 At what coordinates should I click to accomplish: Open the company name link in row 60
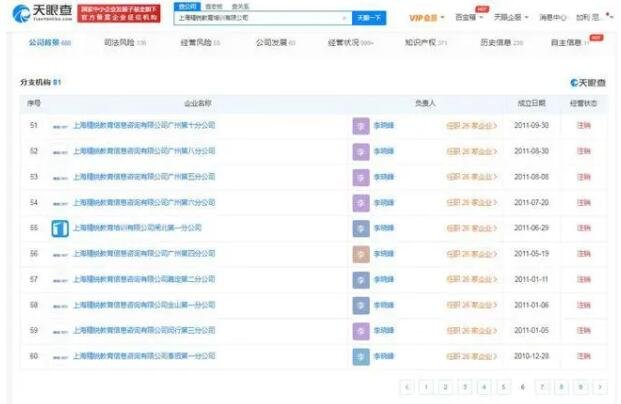144,356
